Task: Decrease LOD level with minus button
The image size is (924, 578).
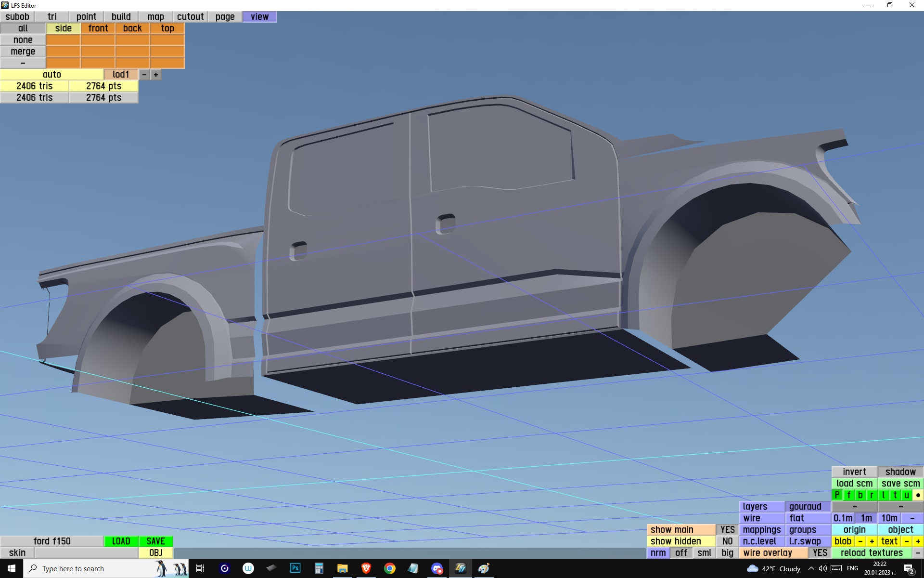Action: pos(144,75)
